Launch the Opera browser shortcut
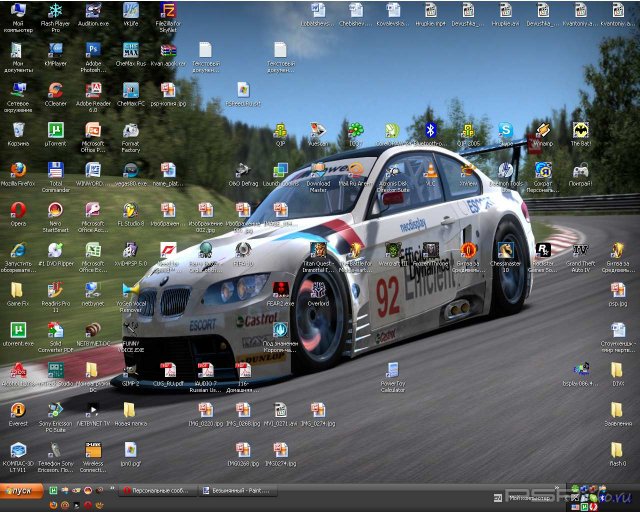Viewport: 640px width, 512px height. click(17, 209)
